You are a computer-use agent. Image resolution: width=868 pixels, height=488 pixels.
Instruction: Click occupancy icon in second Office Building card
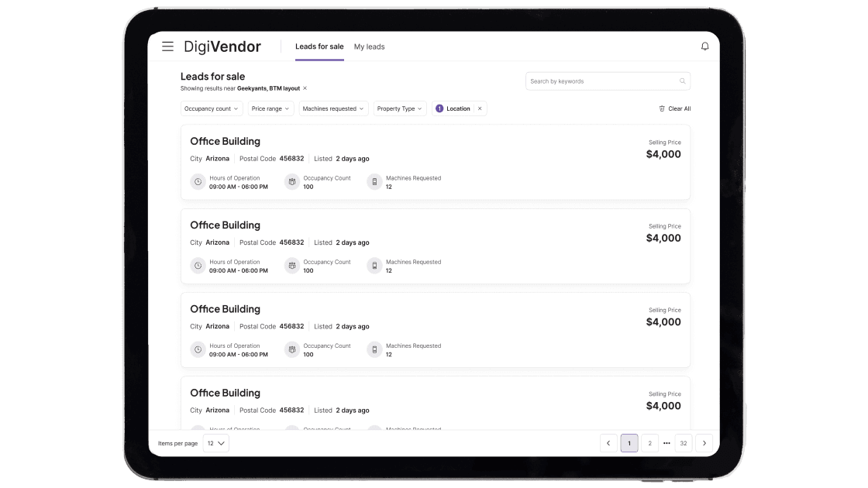tap(291, 266)
